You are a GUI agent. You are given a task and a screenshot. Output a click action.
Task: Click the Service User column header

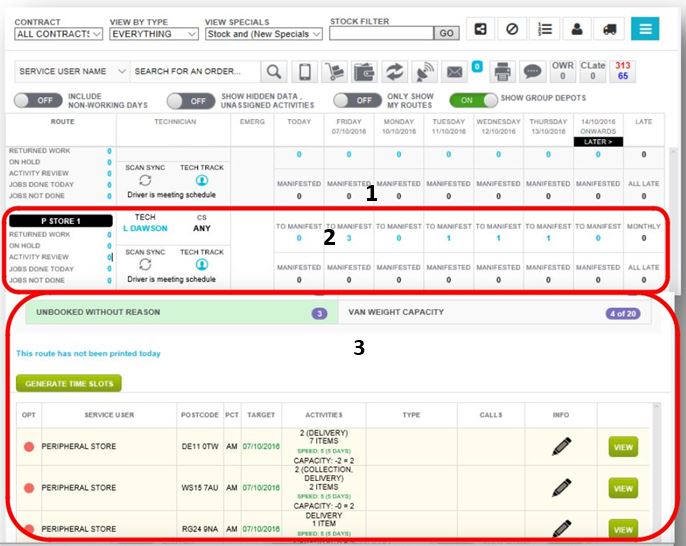click(109, 415)
